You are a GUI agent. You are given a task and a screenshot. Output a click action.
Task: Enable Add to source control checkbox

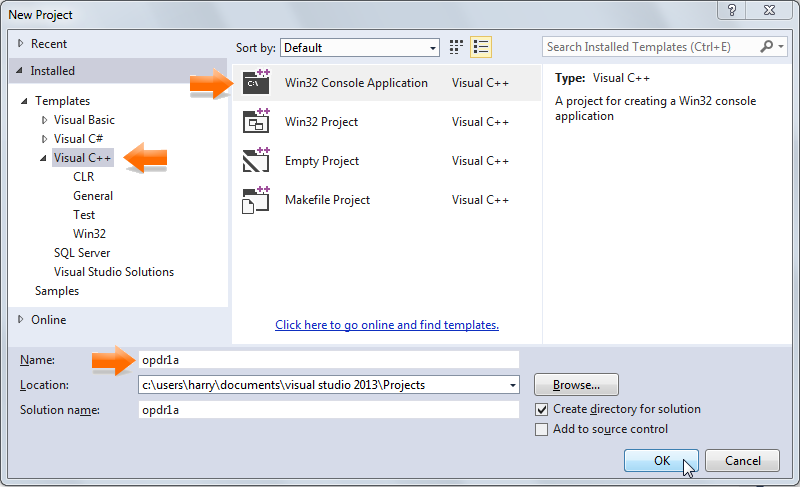pos(542,429)
